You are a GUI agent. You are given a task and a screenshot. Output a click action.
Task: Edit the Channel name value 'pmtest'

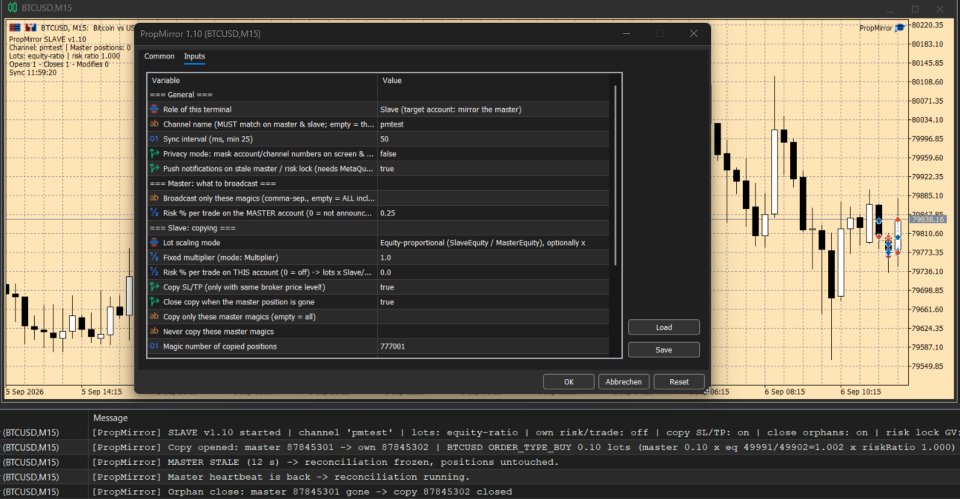coord(493,124)
